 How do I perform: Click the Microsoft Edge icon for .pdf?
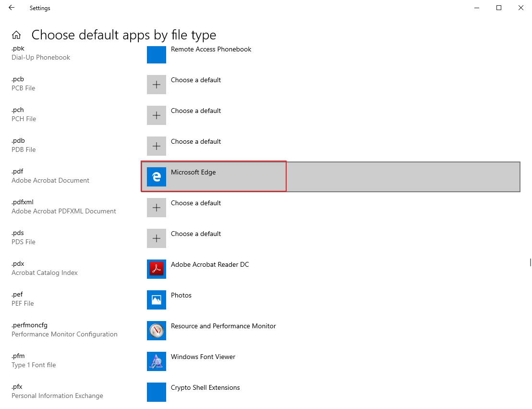(157, 177)
